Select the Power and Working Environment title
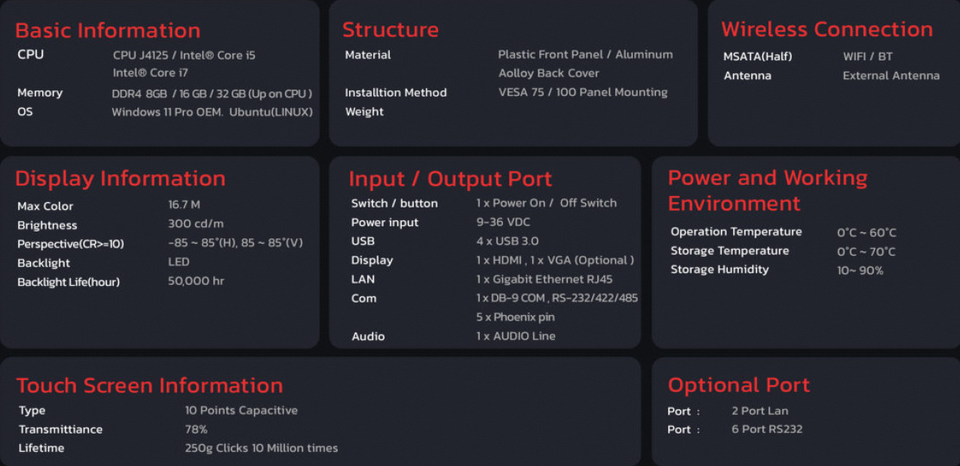This screenshot has height=466, width=960. pyautogui.click(x=767, y=190)
